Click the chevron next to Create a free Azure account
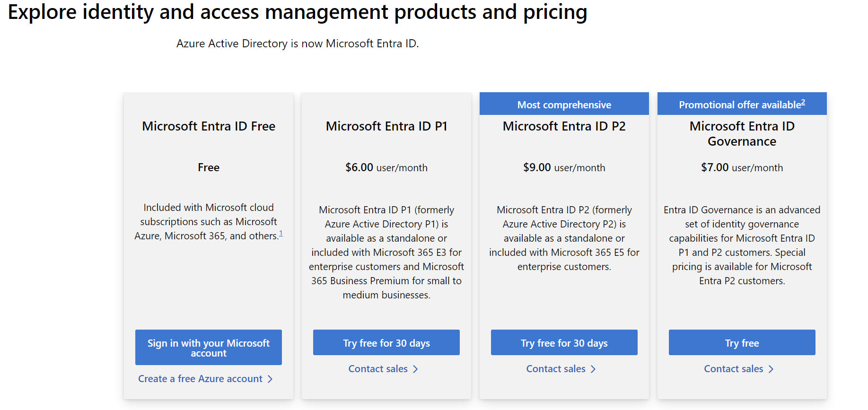The width and height of the screenshot is (868, 410). [x=270, y=379]
